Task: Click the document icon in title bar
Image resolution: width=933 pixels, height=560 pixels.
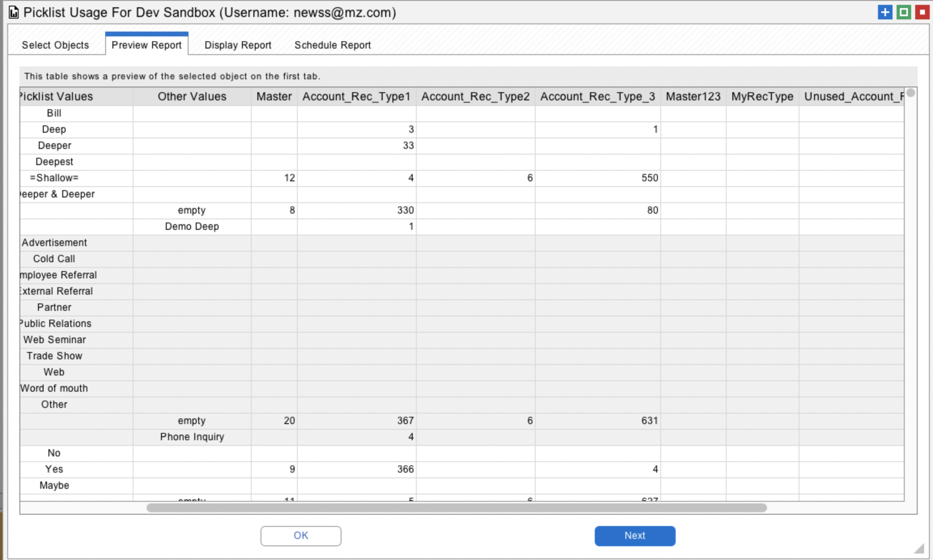Action: click(x=14, y=13)
